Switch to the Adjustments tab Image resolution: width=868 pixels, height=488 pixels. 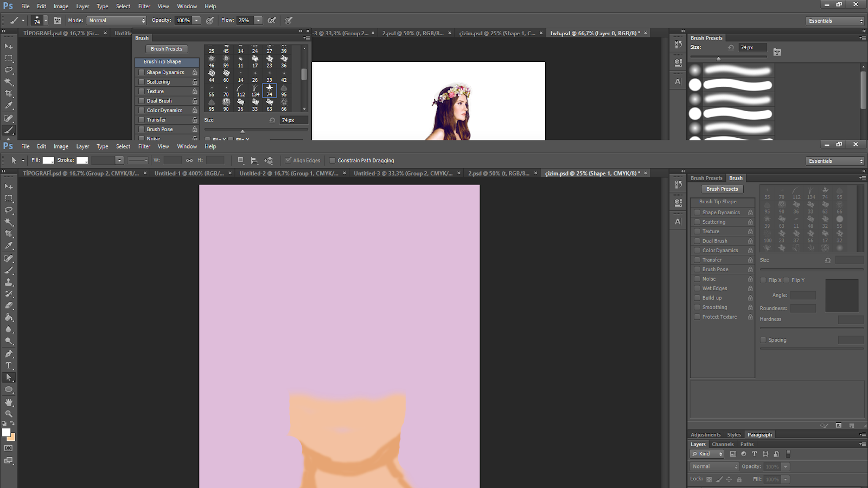pyautogui.click(x=705, y=435)
